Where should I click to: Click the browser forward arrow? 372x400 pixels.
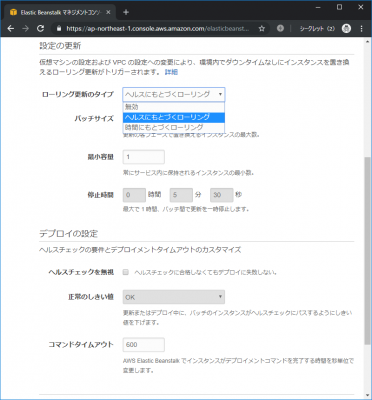coord(25,29)
